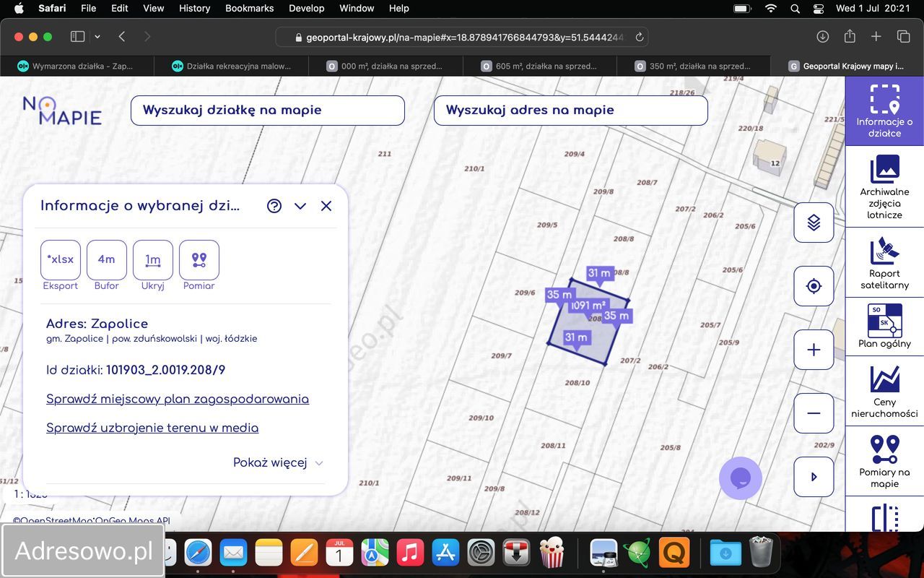Click the Wyszukaj adres na mapie field
The height and width of the screenshot is (578, 924).
[570, 111]
